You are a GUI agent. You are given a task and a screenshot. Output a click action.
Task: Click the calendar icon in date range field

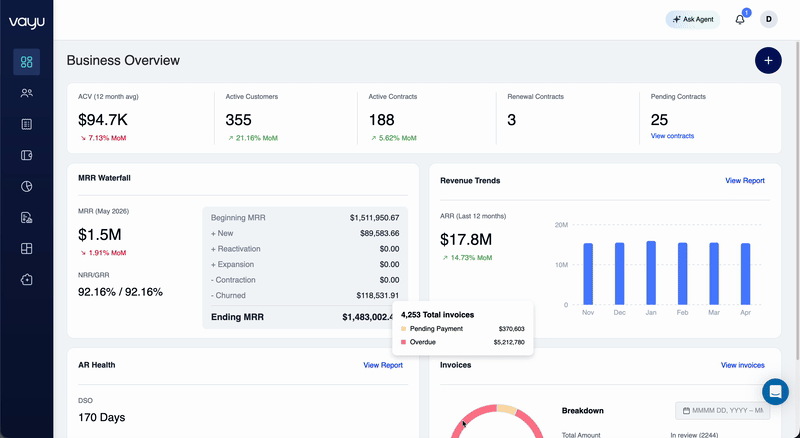[x=686, y=410]
